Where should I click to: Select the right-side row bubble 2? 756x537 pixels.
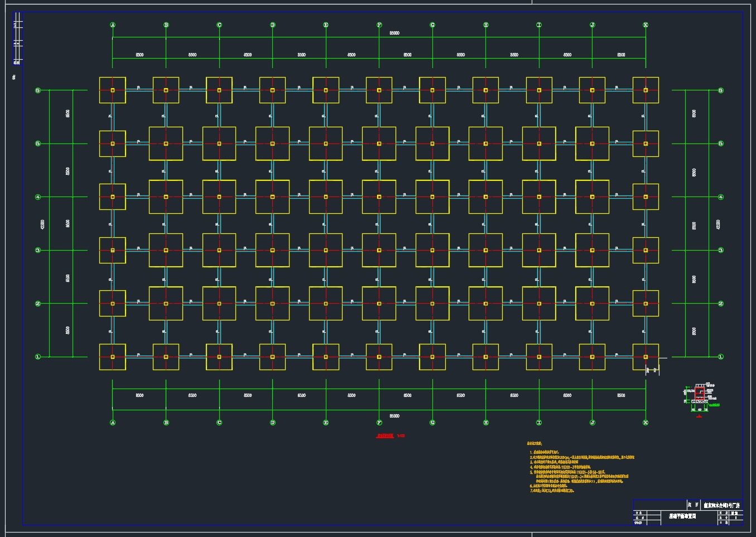tap(721, 304)
